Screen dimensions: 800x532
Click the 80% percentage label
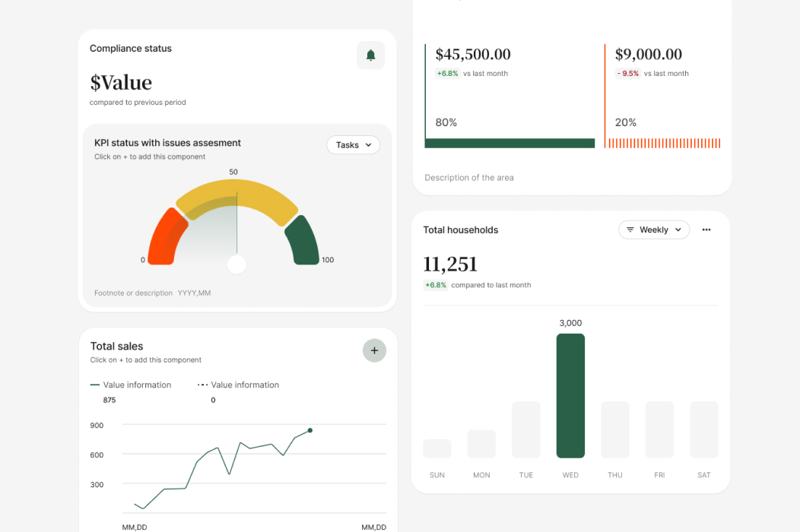click(x=446, y=122)
